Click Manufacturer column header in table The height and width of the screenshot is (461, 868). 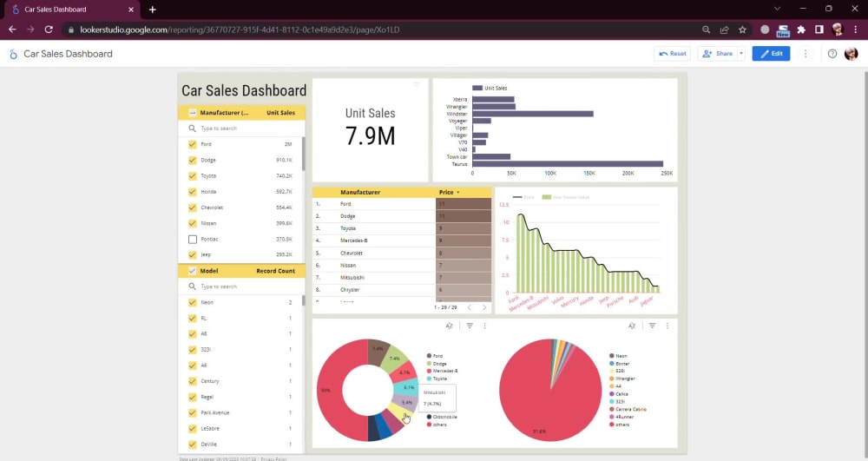tap(360, 192)
